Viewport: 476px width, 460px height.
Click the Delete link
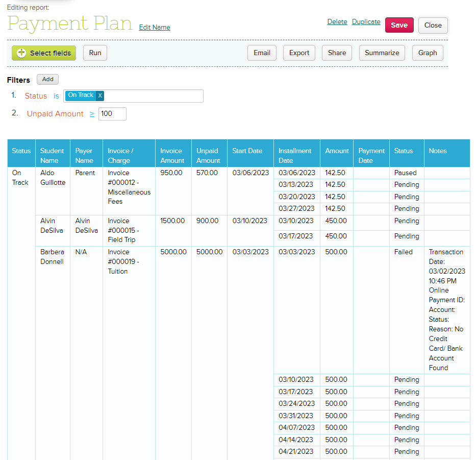point(337,22)
